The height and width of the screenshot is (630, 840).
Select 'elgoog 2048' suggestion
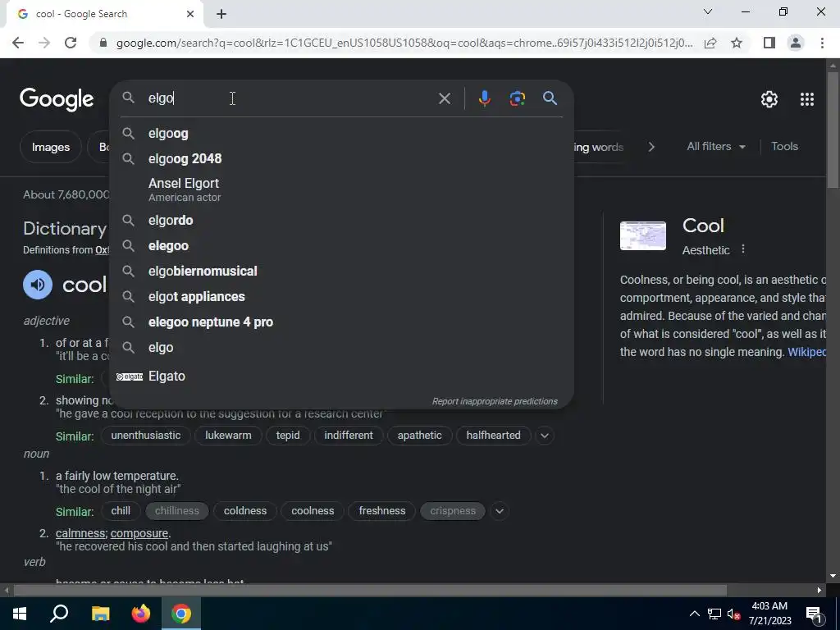pos(342,158)
